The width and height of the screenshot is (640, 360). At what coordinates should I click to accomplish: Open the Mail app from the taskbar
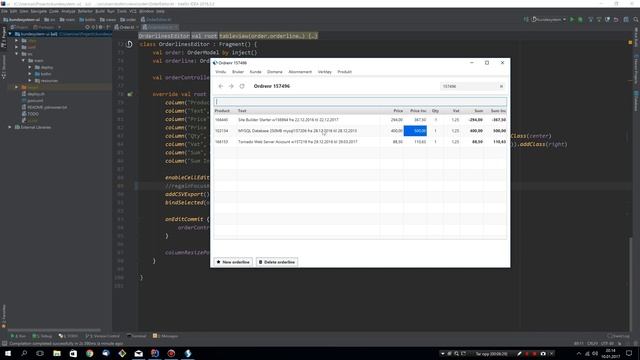tap(138, 353)
